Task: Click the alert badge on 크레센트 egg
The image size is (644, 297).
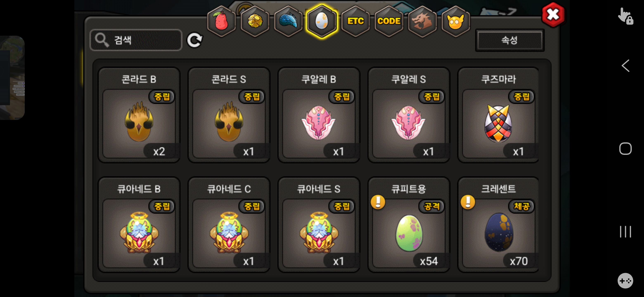Action: 468,202
